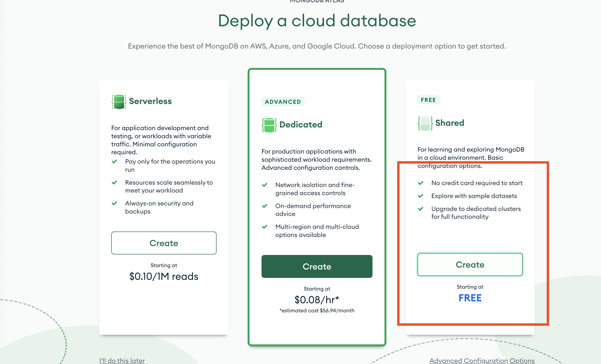
Task: Click 'Deploy a cloud database' heading
Action: [x=317, y=21]
